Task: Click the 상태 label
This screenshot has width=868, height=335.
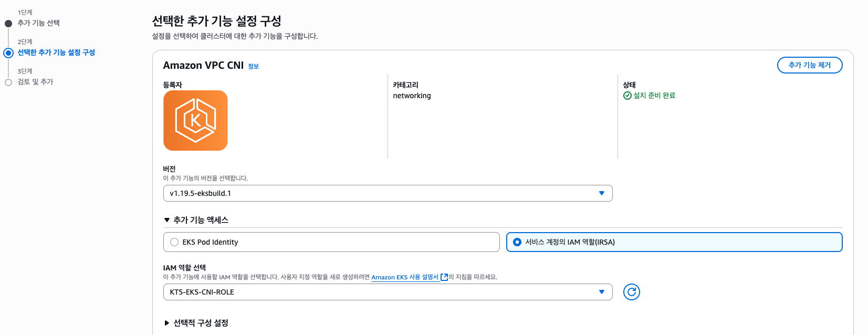Action: pyautogui.click(x=629, y=85)
